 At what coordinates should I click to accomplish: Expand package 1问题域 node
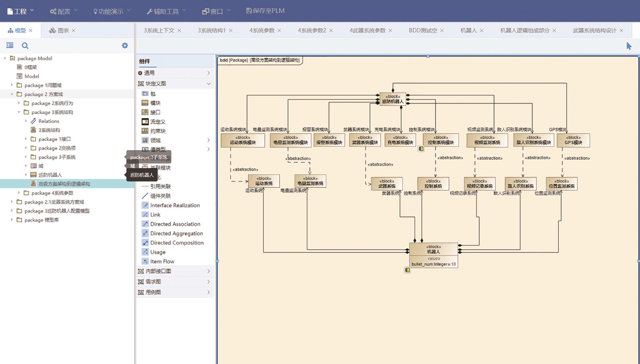click(12, 85)
